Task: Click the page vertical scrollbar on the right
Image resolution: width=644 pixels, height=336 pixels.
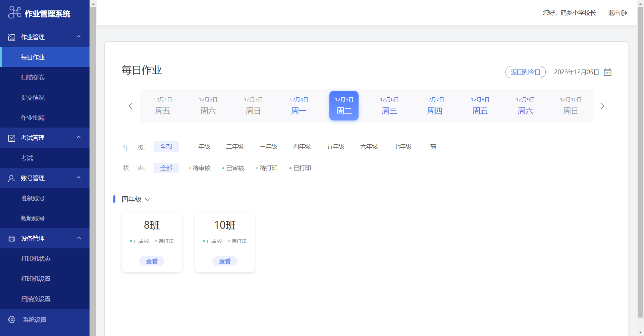Action: (x=640, y=161)
